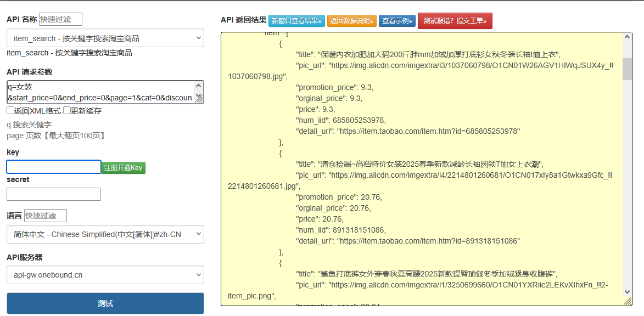Click the "orginal_price": 9.3 line
The image size is (644, 316).
[329, 99]
